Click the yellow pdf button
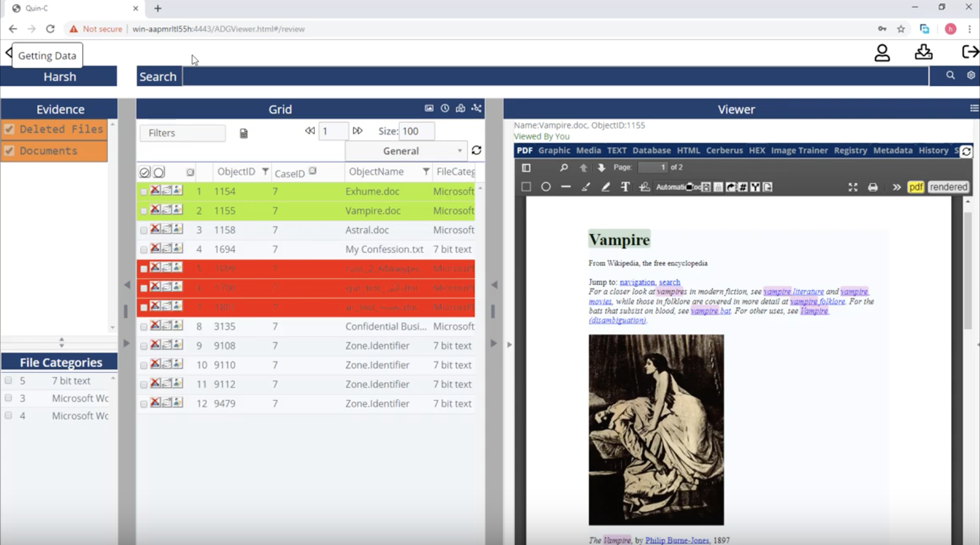Image resolution: width=980 pixels, height=545 pixels. pyautogui.click(x=916, y=187)
